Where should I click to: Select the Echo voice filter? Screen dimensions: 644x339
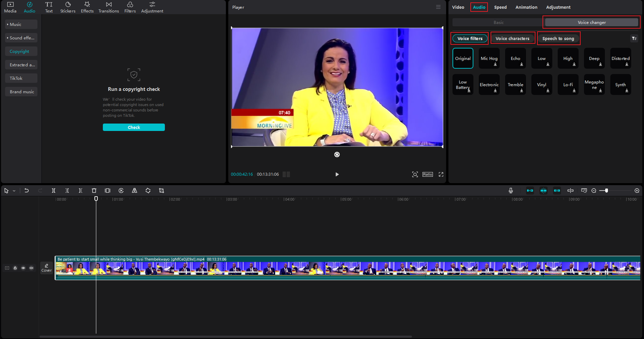(515, 58)
